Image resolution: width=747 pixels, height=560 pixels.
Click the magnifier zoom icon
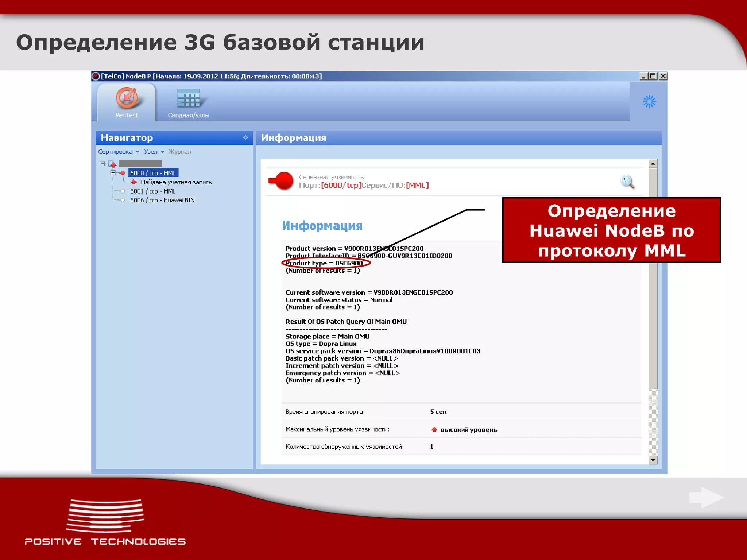coord(627,182)
